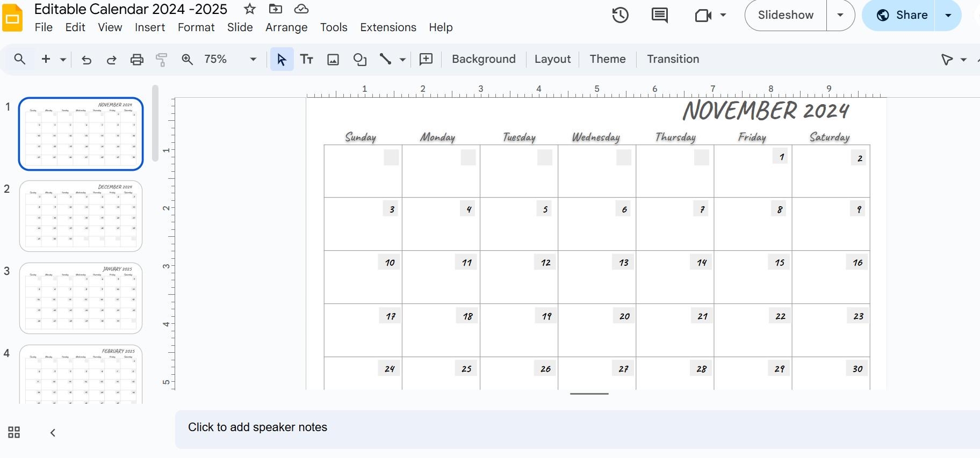
Task: Select the text box tool
Action: pos(306,60)
